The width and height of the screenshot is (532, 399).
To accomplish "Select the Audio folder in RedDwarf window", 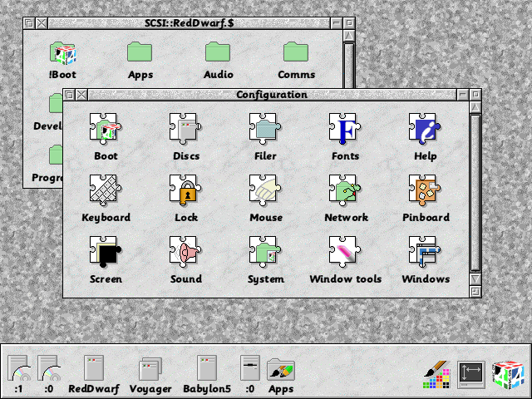I will point(218,52).
